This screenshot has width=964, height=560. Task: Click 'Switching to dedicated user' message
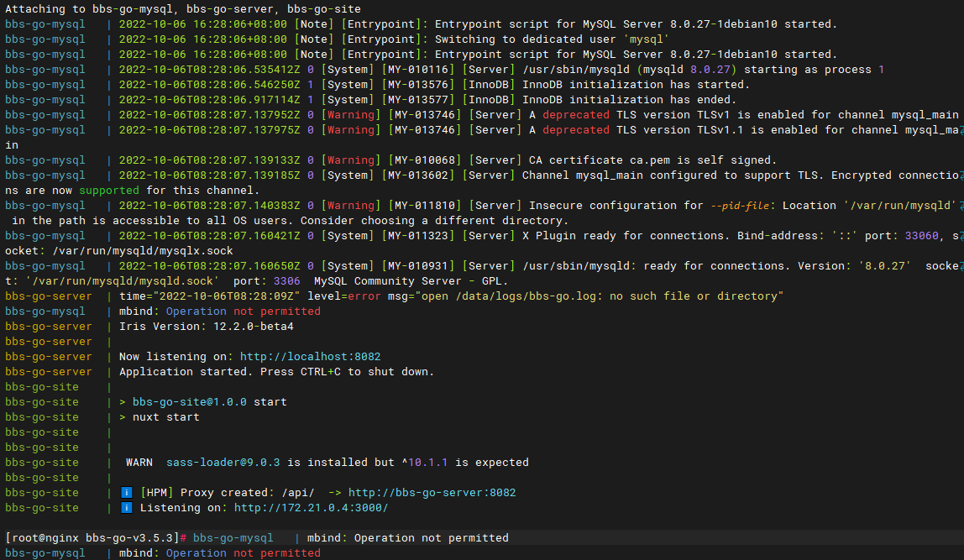point(525,39)
